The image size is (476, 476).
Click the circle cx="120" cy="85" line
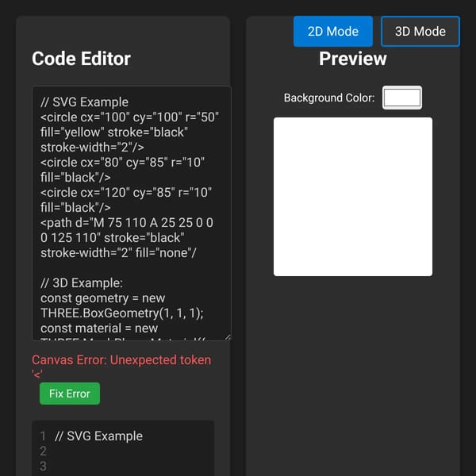[x=126, y=193]
